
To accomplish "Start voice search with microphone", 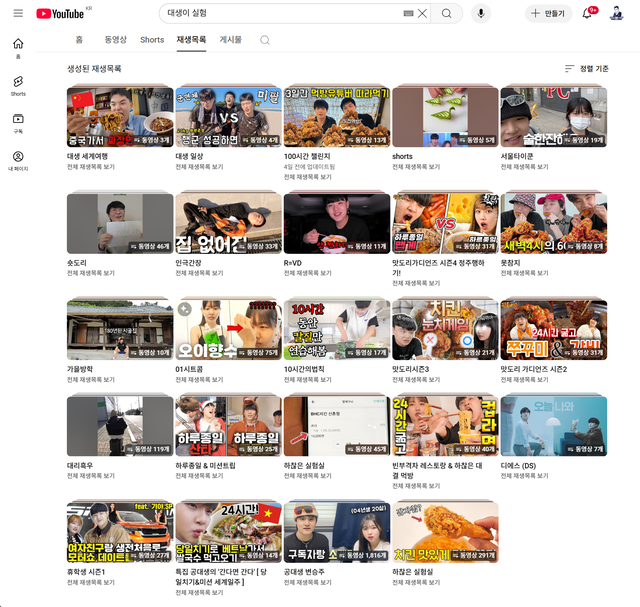I will pos(481,13).
